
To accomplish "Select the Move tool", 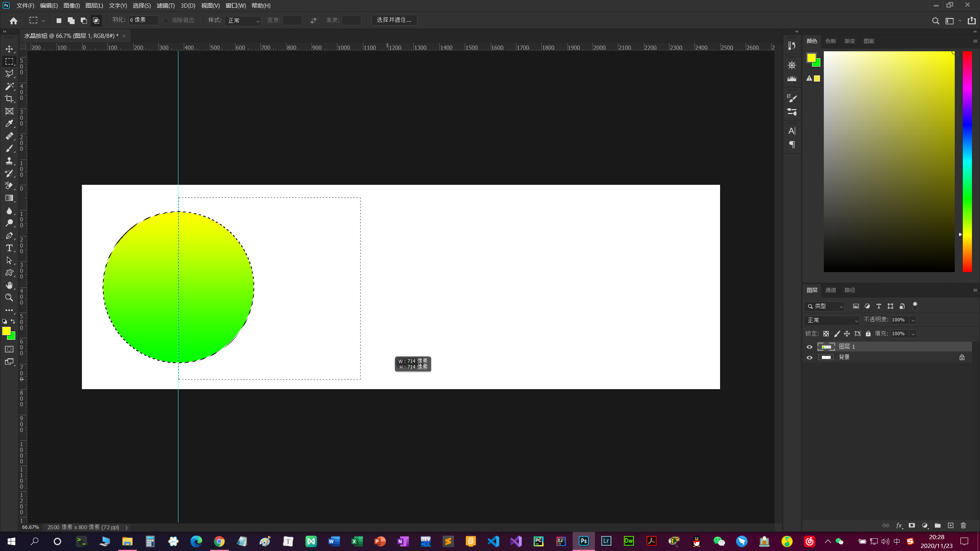I will point(9,49).
